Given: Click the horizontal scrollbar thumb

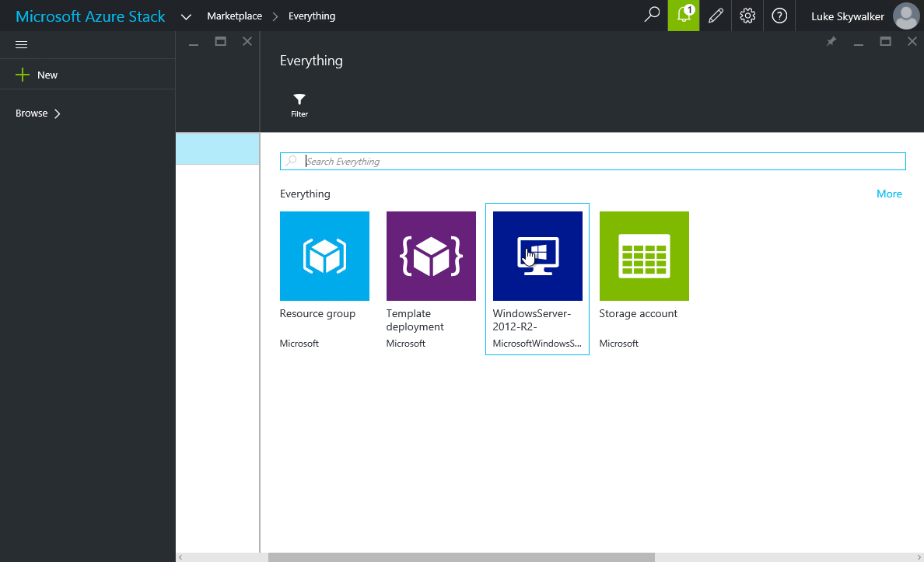Looking at the screenshot, I should [x=461, y=557].
